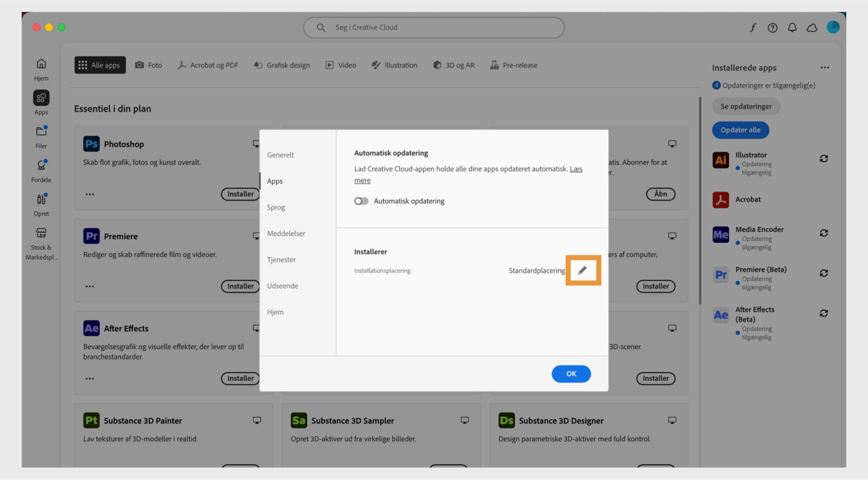The height and width of the screenshot is (480, 868).
Task: Click the Substance 3D Designer icon
Action: point(506,420)
